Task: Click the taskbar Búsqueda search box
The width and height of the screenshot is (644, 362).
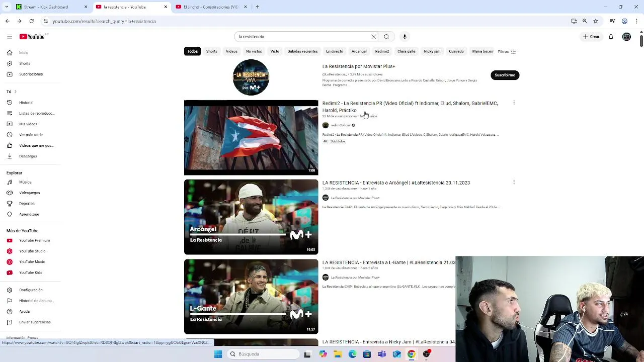Action: click(x=262, y=354)
